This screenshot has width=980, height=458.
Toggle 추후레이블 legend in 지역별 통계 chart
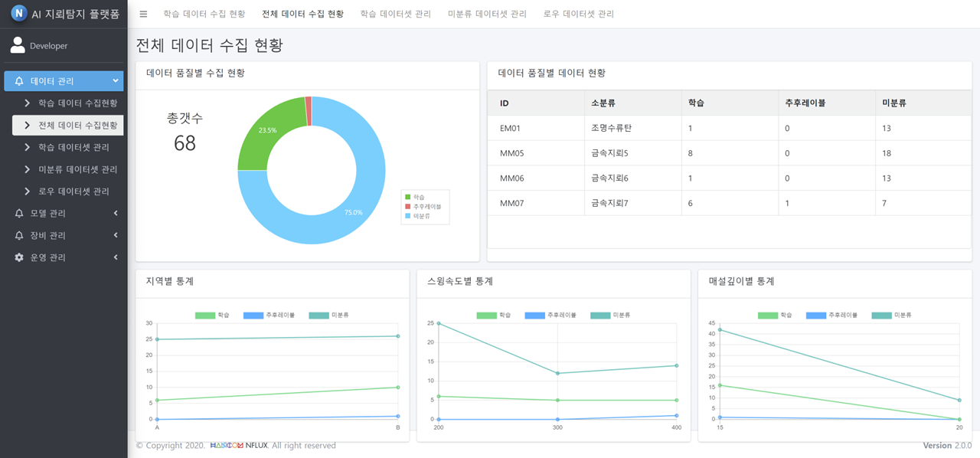point(269,316)
